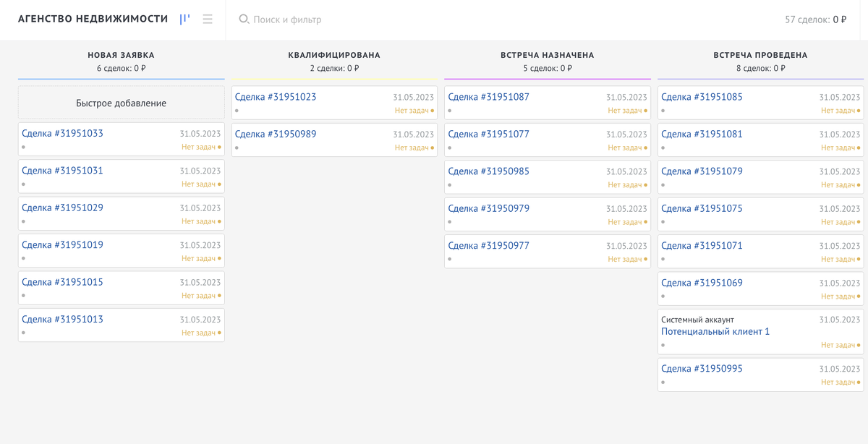Click gray status dot on Потенциальный клиент 1 card
The width and height of the screenshot is (868, 444).
(663, 345)
